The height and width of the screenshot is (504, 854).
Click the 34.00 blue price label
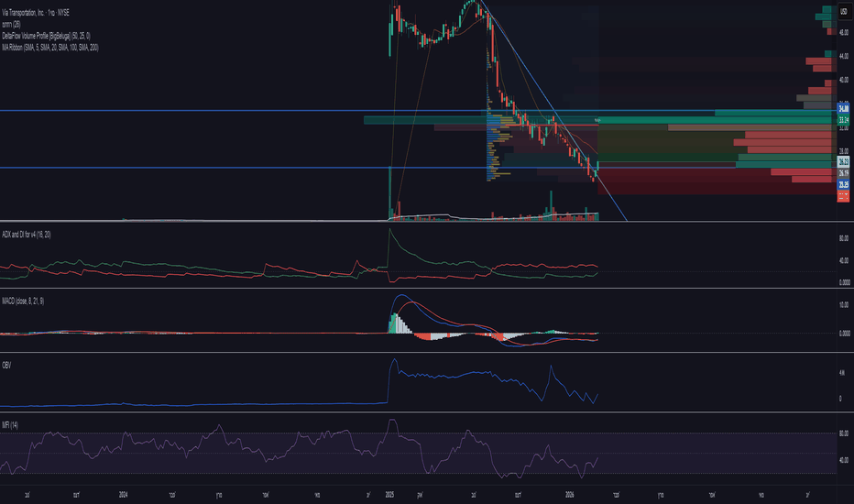(843, 110)
